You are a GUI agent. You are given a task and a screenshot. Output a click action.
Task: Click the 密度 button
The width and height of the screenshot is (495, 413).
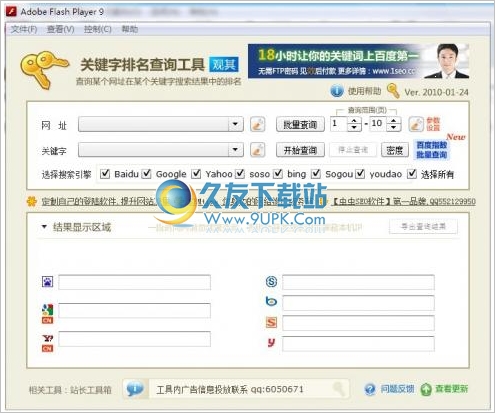pyautogui.click(x=395, y=150)
